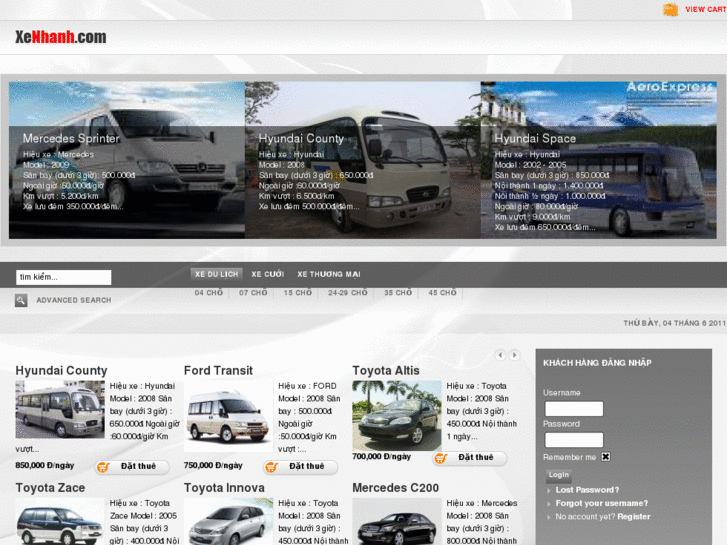Open the Hyundai Space banner slide
727x545 pixels.
pyautogui.click(x=599, y=160)
